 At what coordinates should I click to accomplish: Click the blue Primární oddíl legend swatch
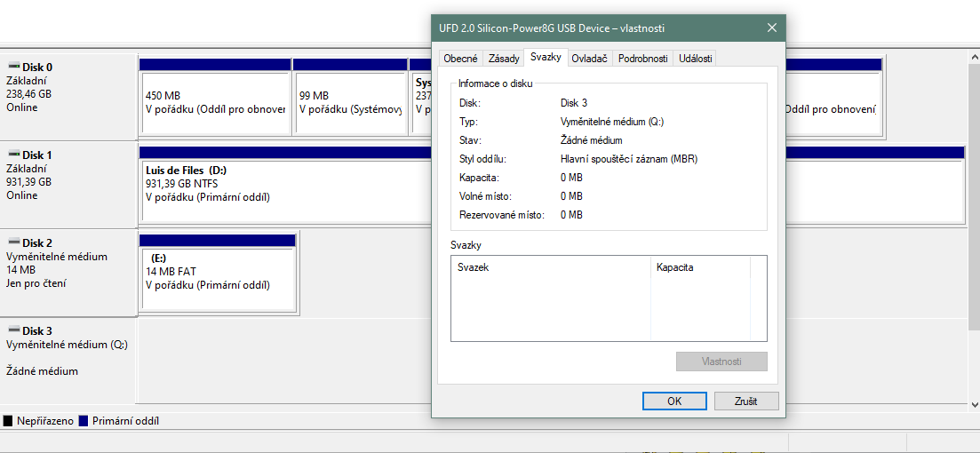coord(84,421)
